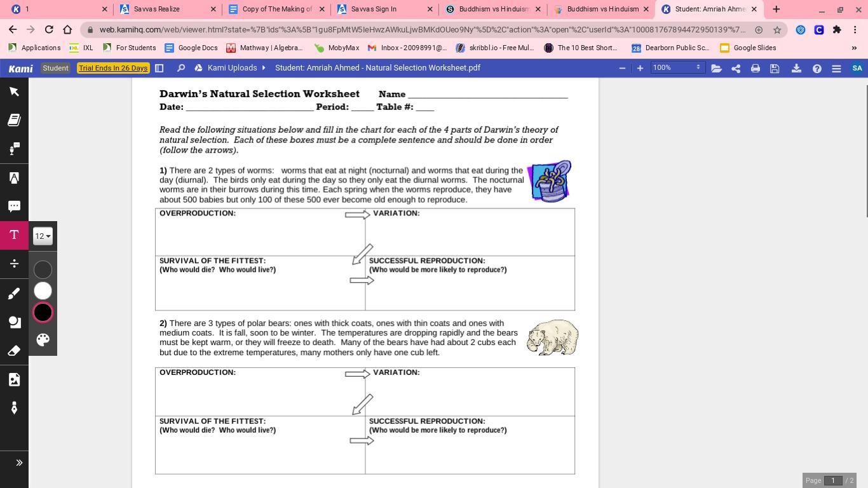Click the worms in can clipart image
868x488 pixels.
coord(550,181)
